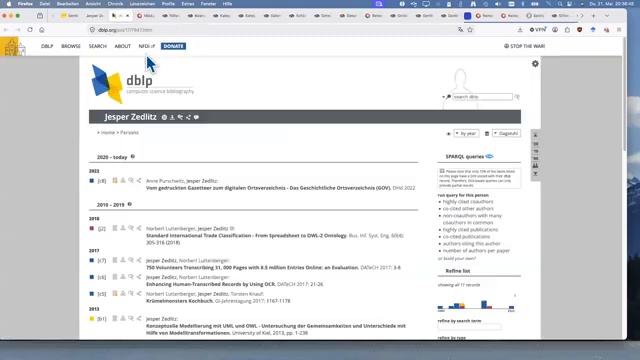Open electronic edition icon for entry c8
The height and width of the screenshot is (360, 640).
pos(115,180)
